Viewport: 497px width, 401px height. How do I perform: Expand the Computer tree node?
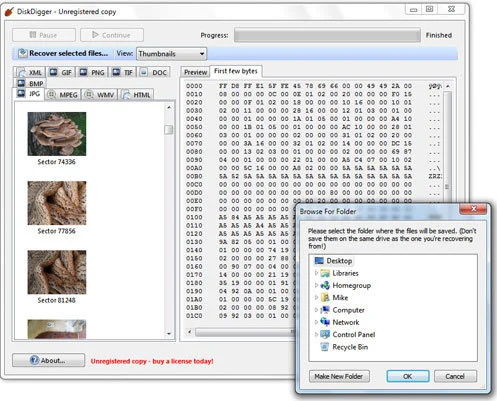click(316, 310)
